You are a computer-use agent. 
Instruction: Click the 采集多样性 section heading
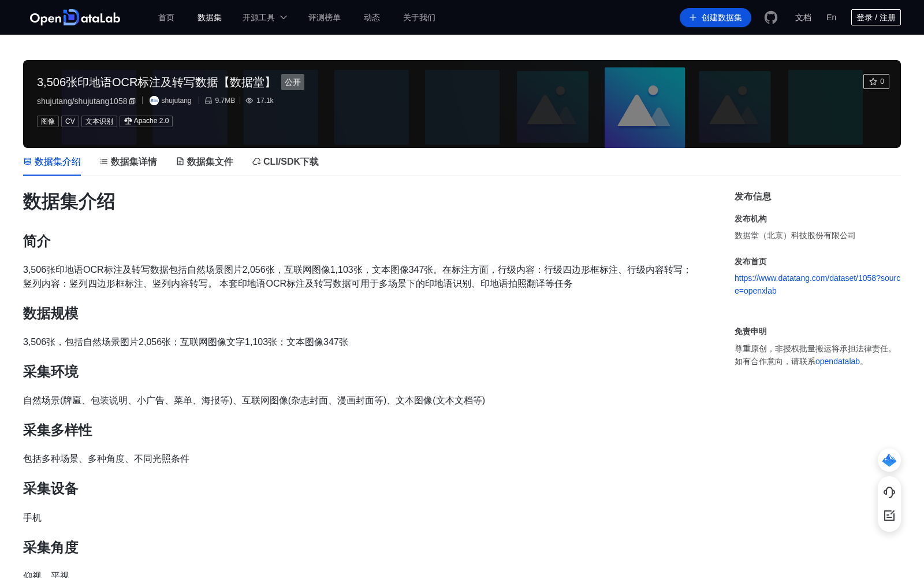58,430
